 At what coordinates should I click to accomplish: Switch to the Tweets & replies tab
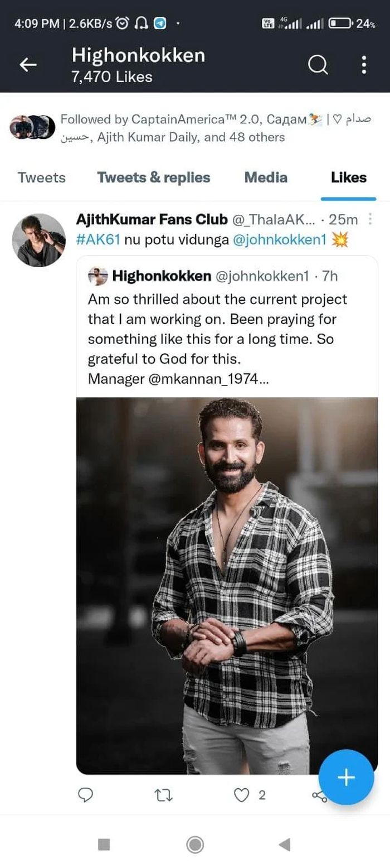coord(154,177)
